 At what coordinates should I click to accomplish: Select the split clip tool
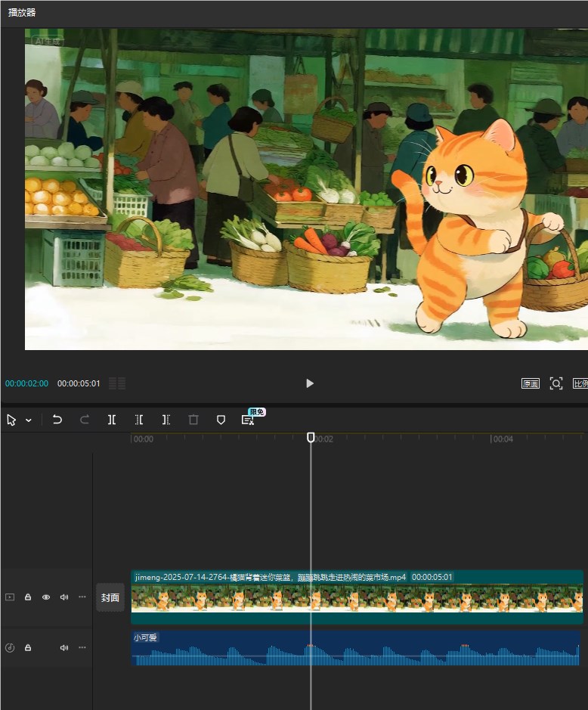(x=112, y=420)
